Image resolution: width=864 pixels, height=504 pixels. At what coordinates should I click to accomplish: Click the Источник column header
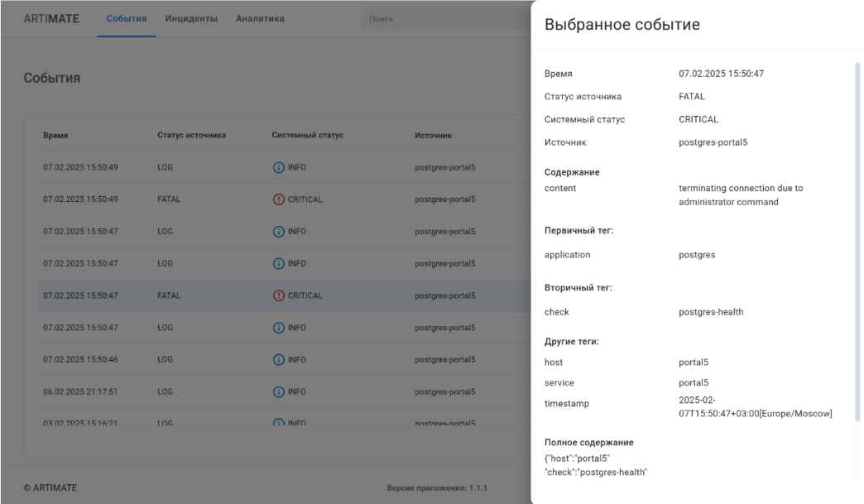point(433,136)
